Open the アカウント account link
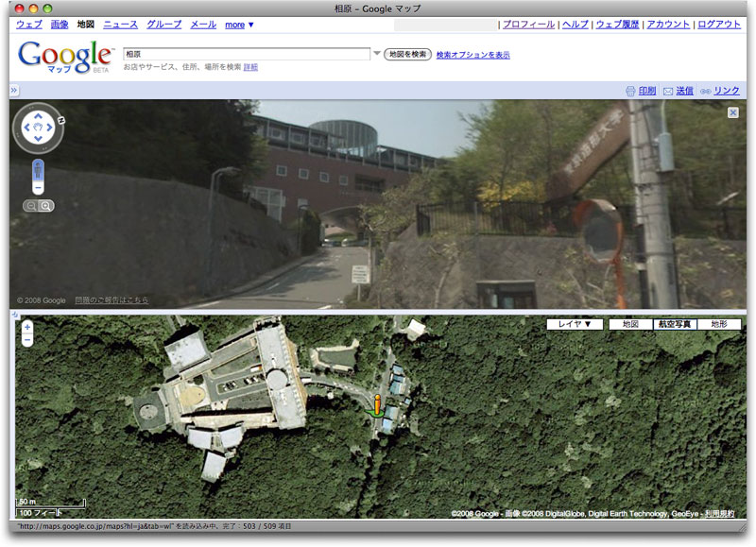Image resolution: width=756 pixels, height=547 pixels. (668, 25)
